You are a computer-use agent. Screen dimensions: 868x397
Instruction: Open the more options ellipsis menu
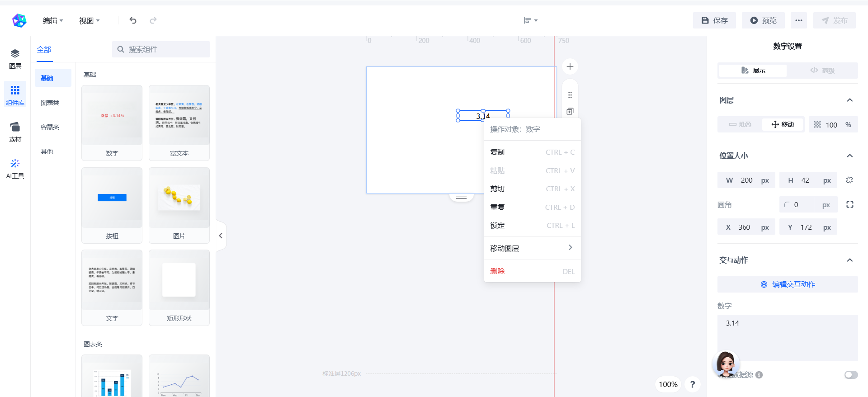click(x=799, y=20)
